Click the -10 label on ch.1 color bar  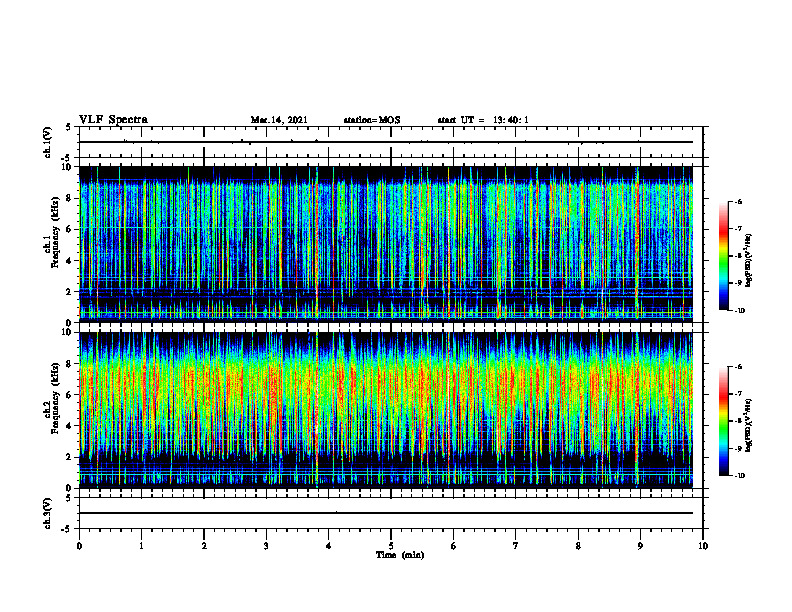pos(739,311)
